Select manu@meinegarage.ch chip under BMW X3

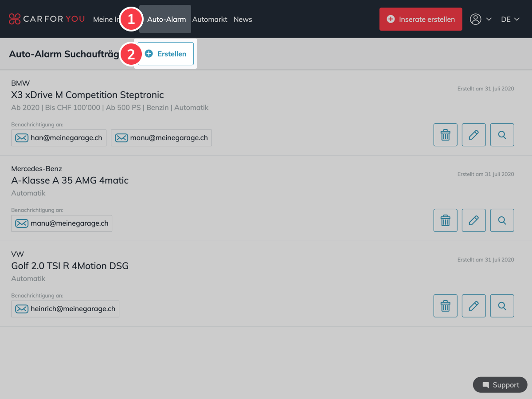click(x=161, y=138)
